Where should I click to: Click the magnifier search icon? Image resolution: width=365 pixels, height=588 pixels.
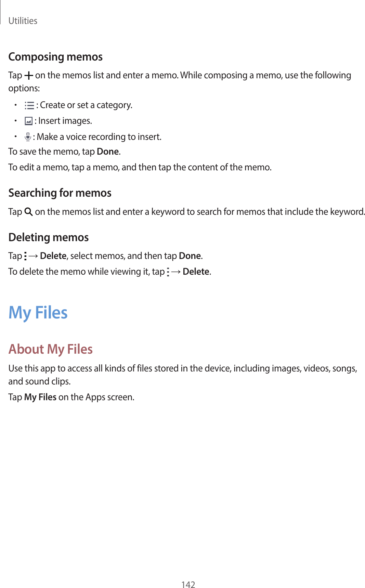[29, 212]
